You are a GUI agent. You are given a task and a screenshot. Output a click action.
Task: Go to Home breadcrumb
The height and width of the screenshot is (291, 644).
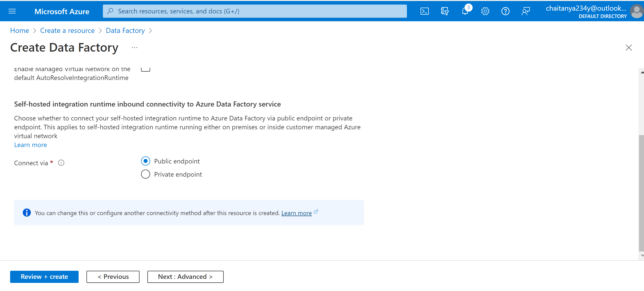click(x=19, y=31)
